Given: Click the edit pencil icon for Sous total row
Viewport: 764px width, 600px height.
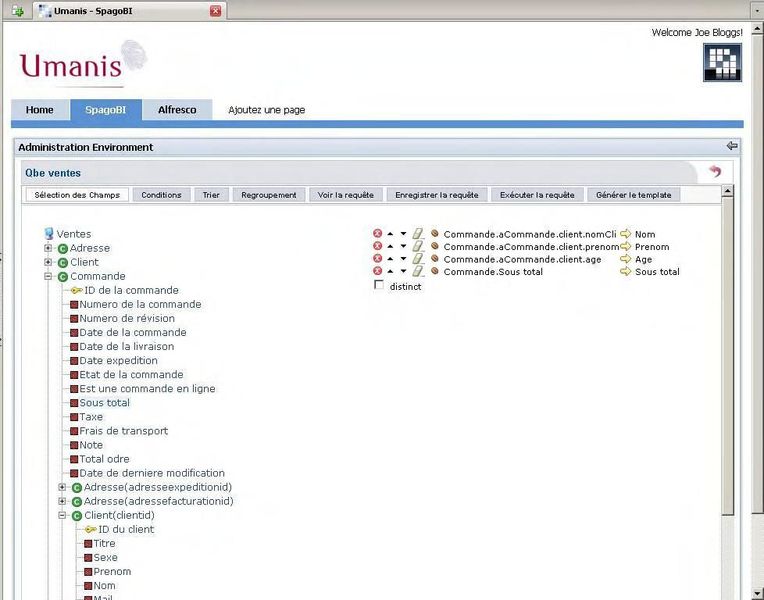Looking at the screenshot, I should [x=418, y=271].
